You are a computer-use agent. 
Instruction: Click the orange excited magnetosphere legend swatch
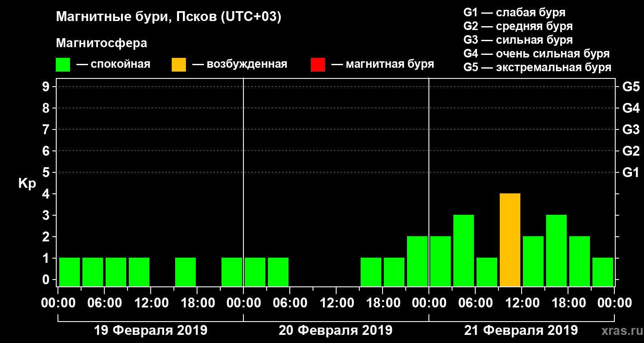click(179, 64)
